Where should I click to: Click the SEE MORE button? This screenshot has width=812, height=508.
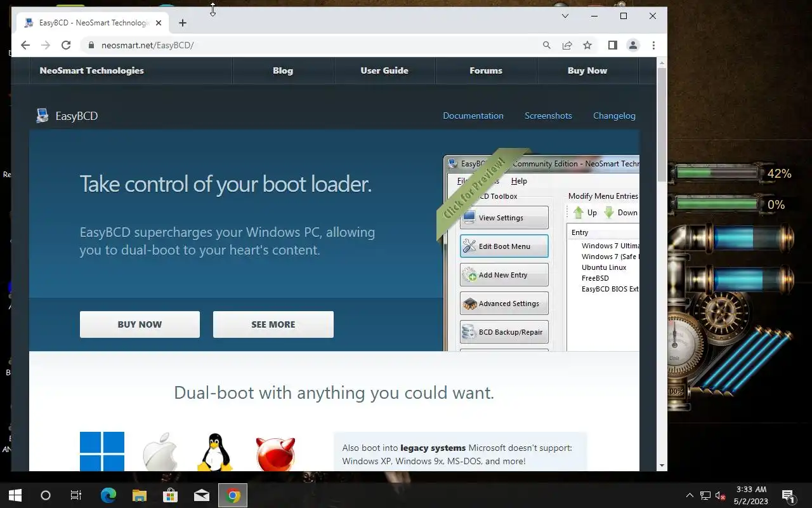click(x=273, y=324)
